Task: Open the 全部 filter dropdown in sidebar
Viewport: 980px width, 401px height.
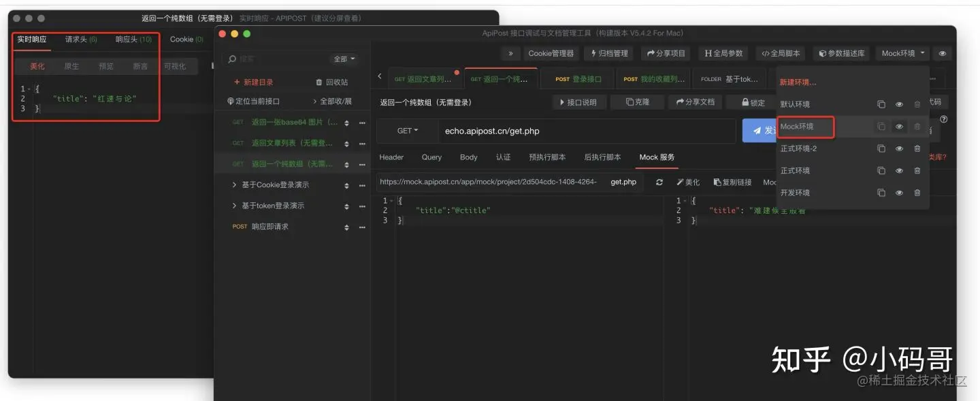Action: 344,59
